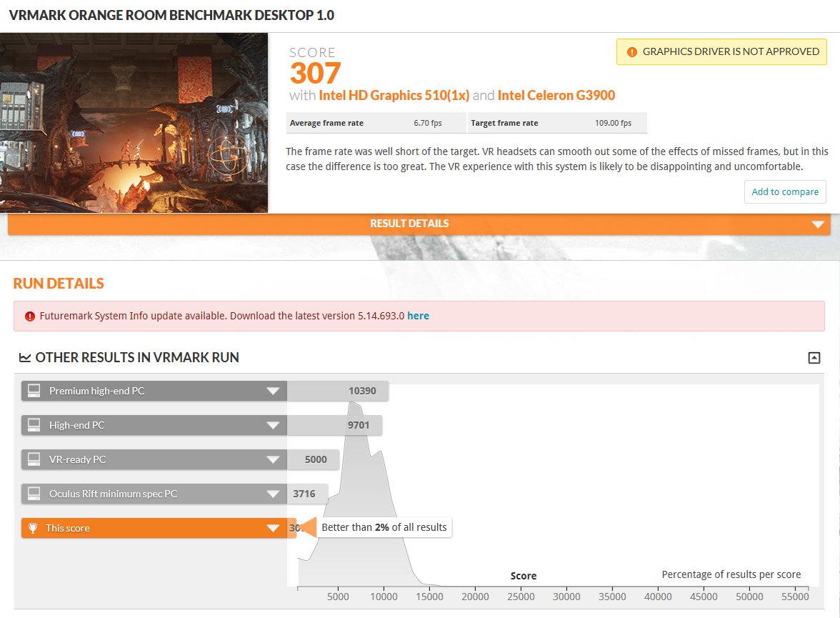
Task: Click the trophy icon on the This score row
Action: (33, 528)
